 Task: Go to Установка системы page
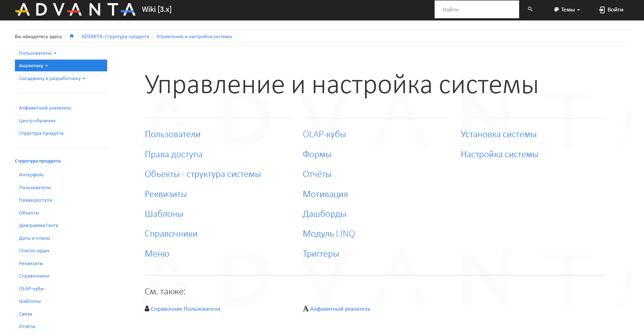pyautogui.click(x=498, y=134)
